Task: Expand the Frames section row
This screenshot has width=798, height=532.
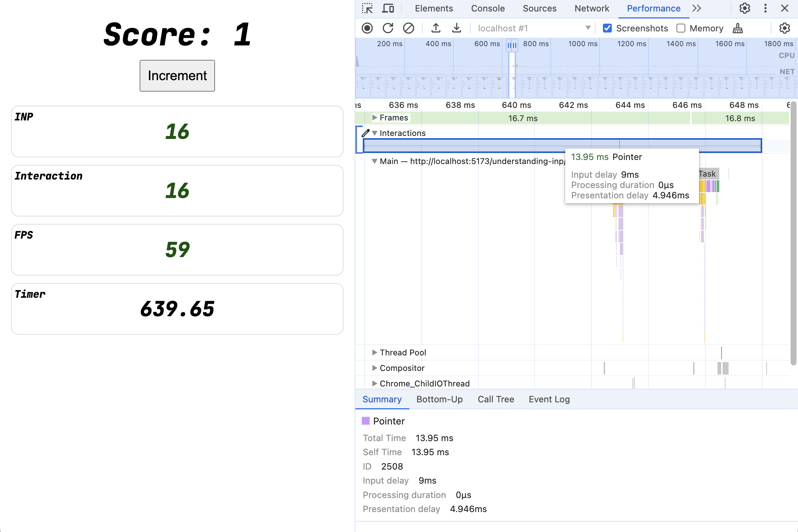Action: [375, 117]
